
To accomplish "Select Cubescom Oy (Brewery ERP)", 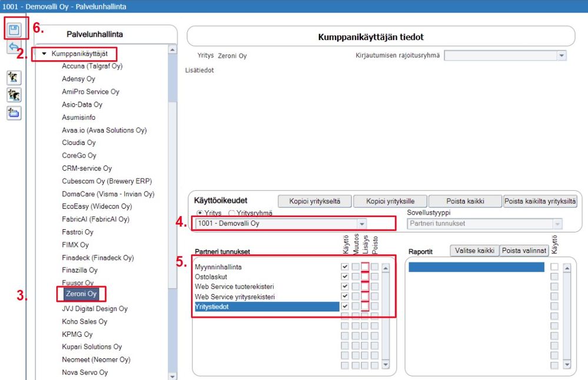I will point(107,181).
